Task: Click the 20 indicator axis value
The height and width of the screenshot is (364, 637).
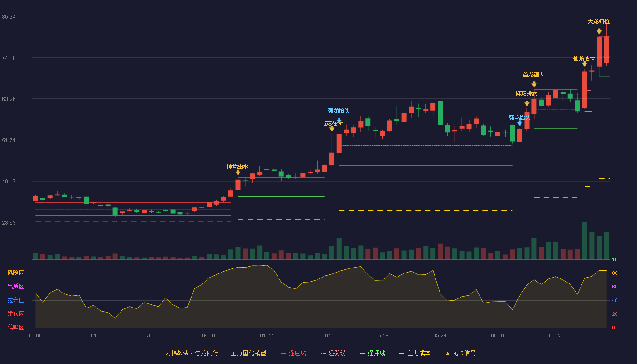Action: click(x=615, y=314)
